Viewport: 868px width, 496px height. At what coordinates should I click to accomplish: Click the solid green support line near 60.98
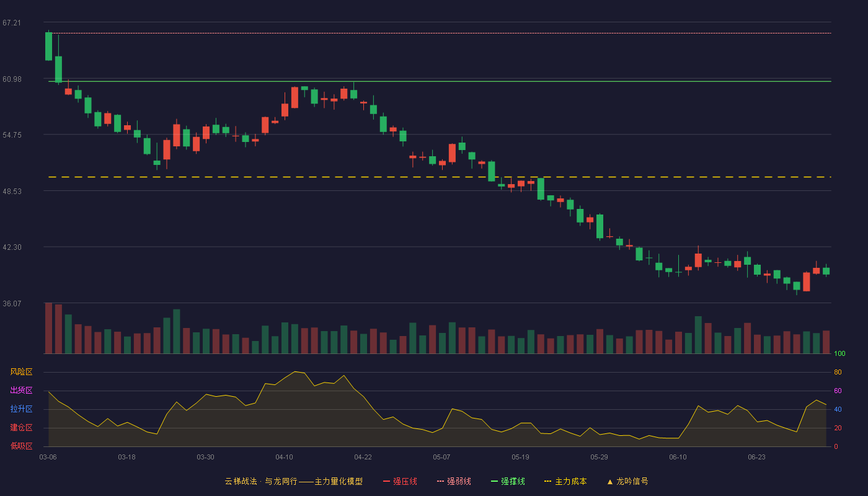pyautogui.click(x=440, y=81)
